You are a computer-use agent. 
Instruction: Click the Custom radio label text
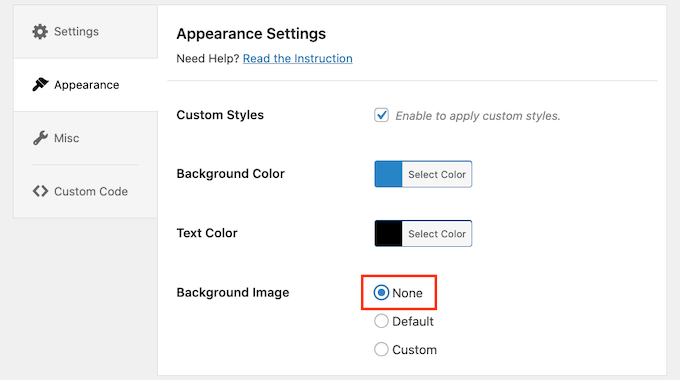(414, 350)
